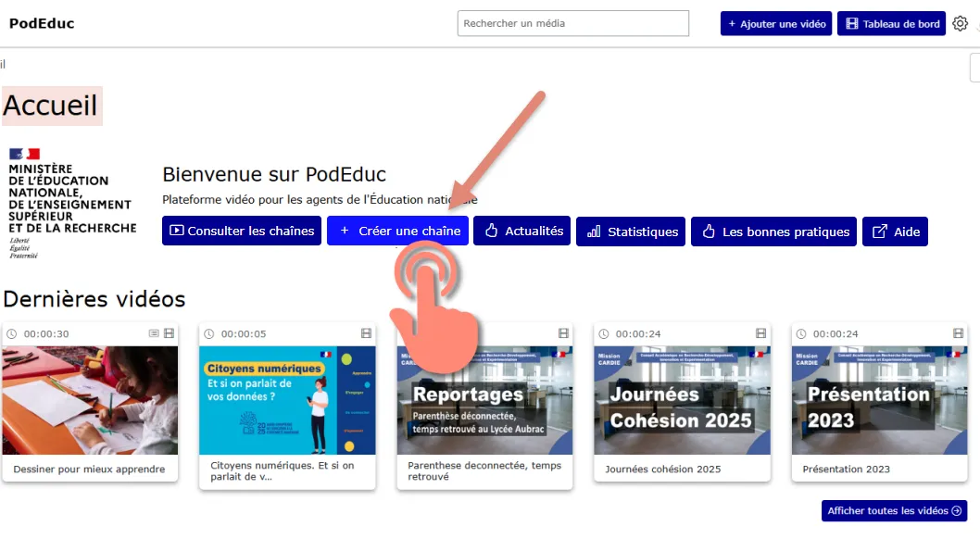Click the 00:00:05 duration text
Screen dimensions: 980x551
(x=244, y=333)
